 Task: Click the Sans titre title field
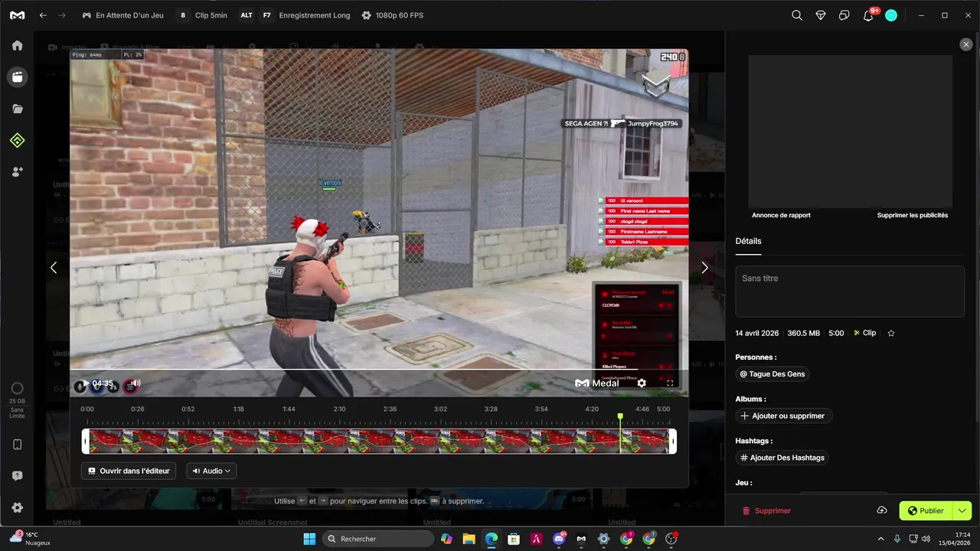point(850,292)
